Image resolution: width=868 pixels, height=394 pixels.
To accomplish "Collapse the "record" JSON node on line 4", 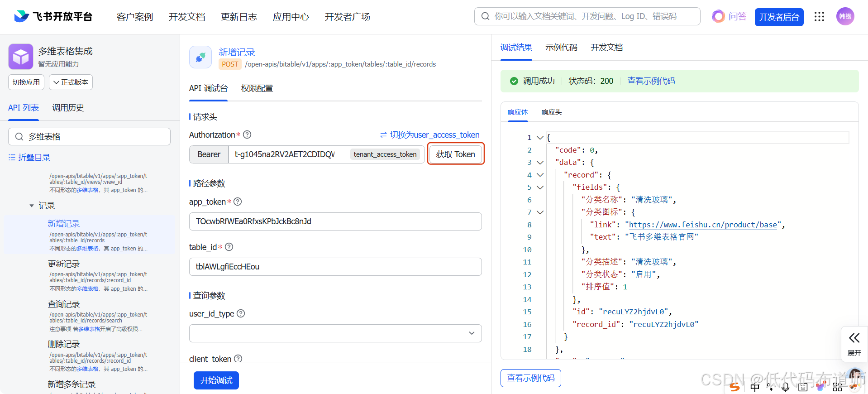I will pyautogui.click(x=540, y=175).
